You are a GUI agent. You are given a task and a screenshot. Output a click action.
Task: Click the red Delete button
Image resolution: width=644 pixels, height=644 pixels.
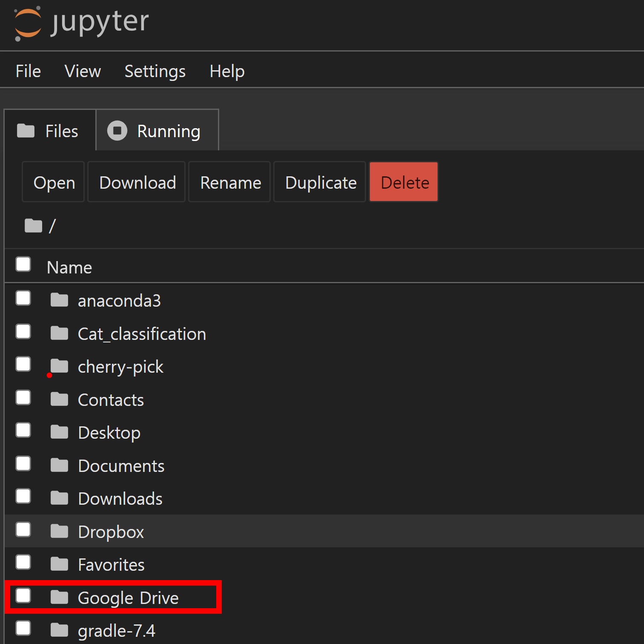tap(404, 182)
